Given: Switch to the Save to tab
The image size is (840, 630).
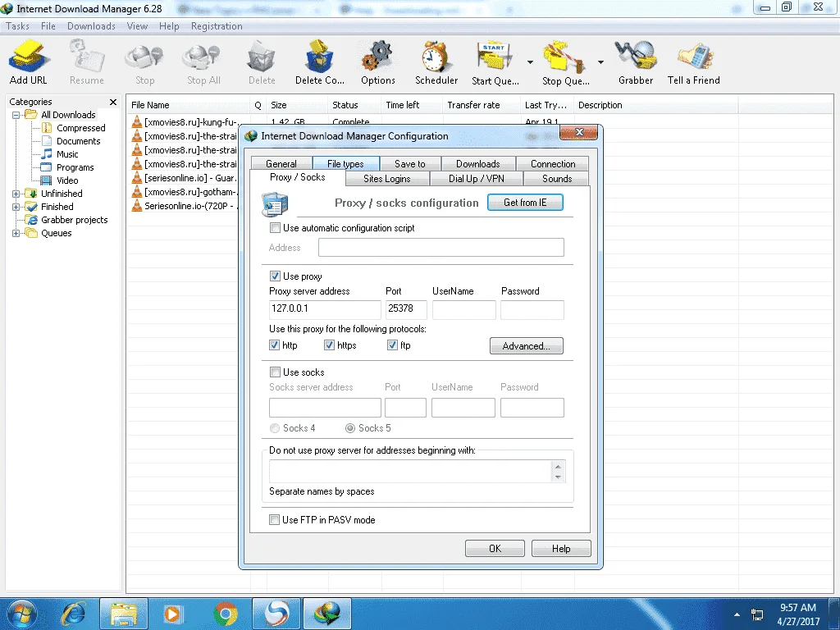Looking at the screenshot, I should click(410, 163).
